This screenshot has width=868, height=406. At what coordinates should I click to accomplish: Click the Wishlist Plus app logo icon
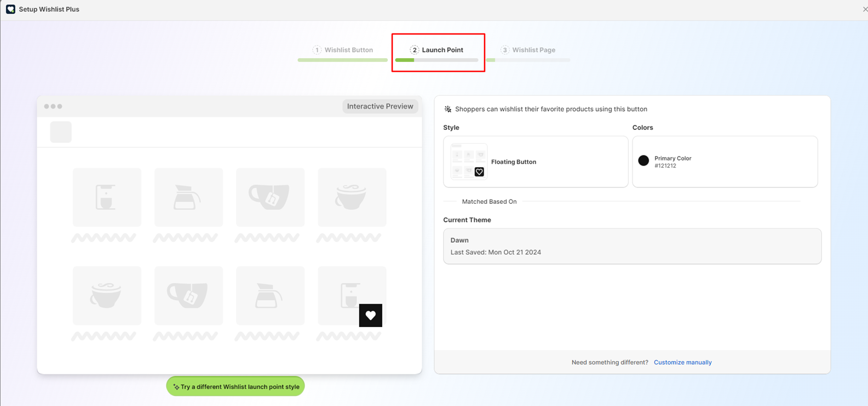(x=10, y=9)
